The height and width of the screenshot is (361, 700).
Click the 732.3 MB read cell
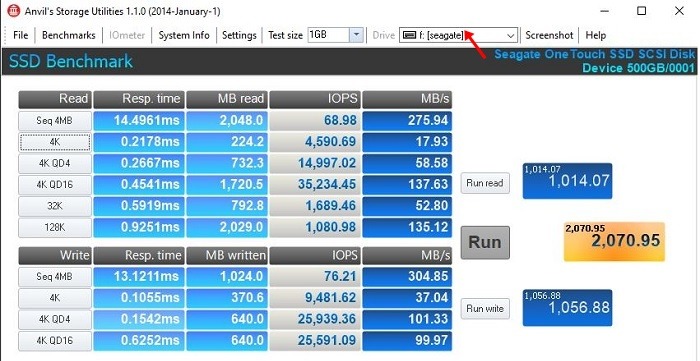227,163
